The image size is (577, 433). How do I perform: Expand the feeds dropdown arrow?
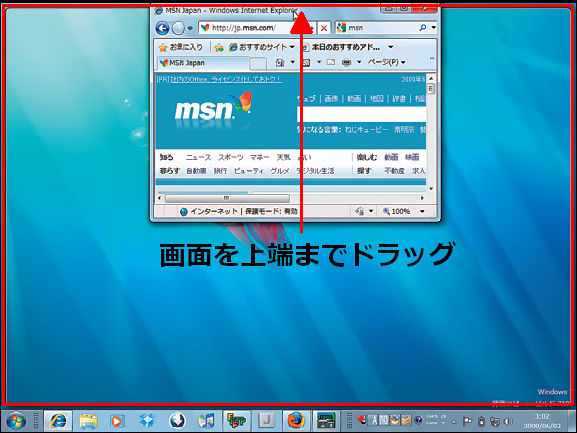tap(319, 62)
